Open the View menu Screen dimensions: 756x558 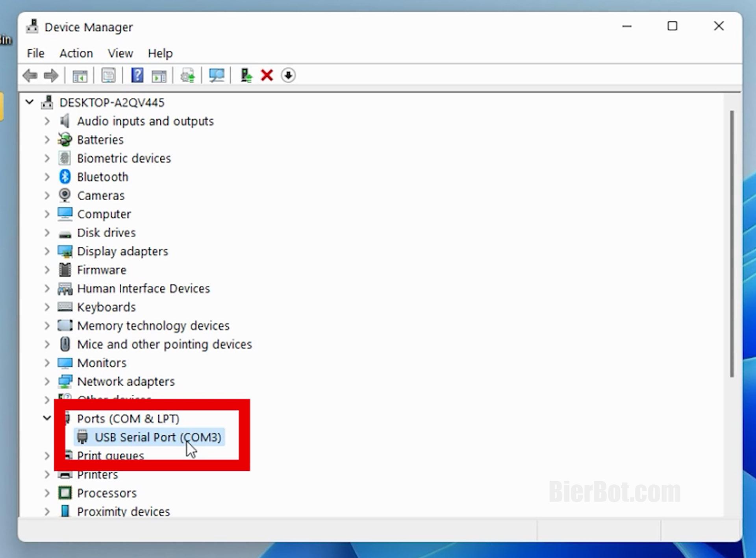click(x=120, y=53)
